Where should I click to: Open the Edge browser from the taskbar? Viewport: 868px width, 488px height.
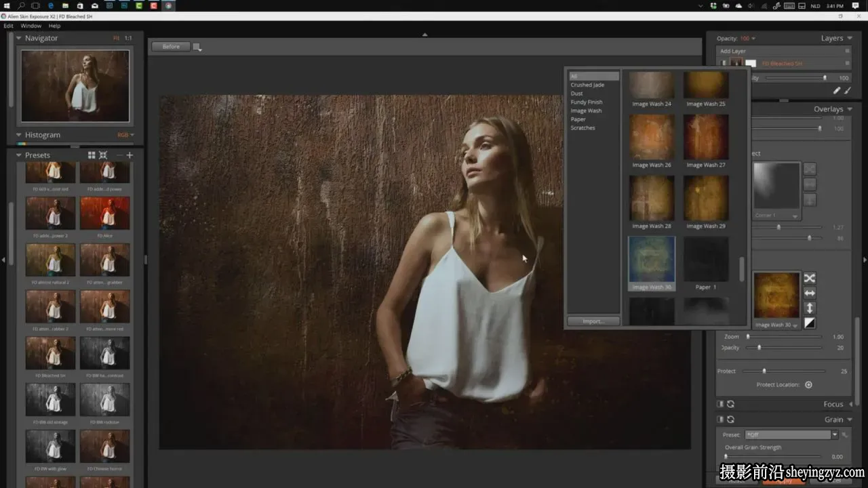click(x=51, y=5)
